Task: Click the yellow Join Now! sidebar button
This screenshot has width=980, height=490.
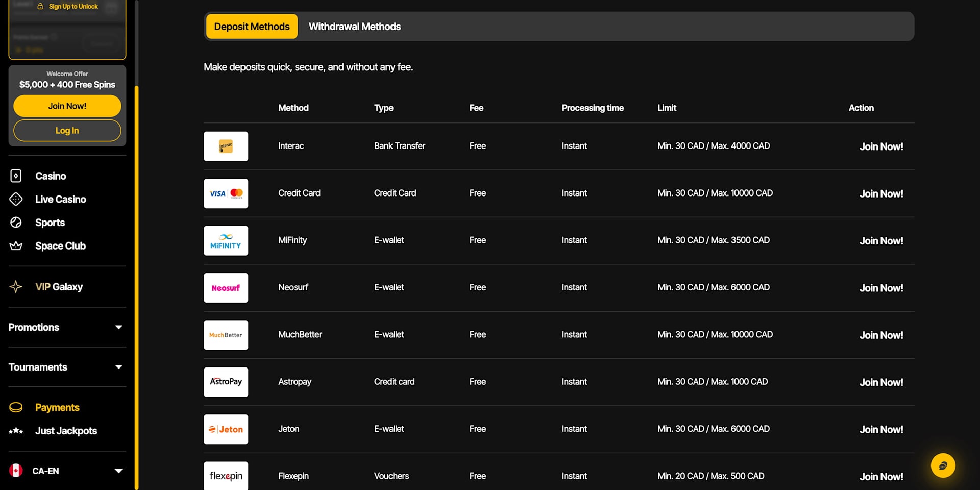Action: pos(67,106)
